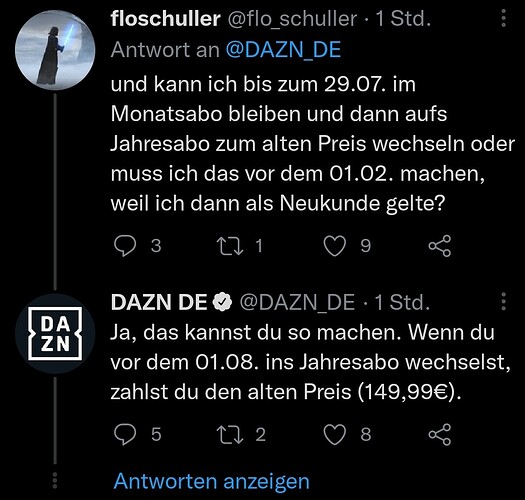
Task: Open floschuller's profile picture
Action: [55, 50]
